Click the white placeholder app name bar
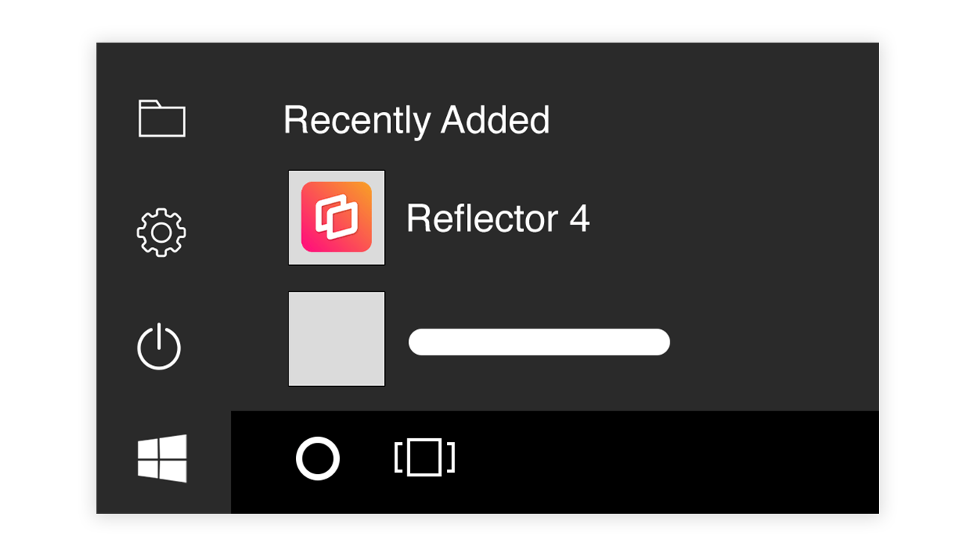Viewport: 976px width, 560px height. 539,342
